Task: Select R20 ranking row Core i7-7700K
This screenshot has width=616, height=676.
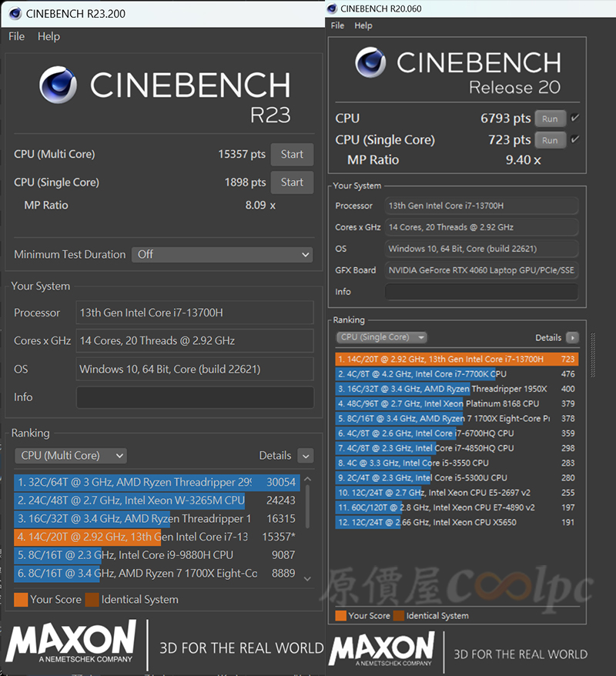Action: pyautogui.click(x=457, y=373)
